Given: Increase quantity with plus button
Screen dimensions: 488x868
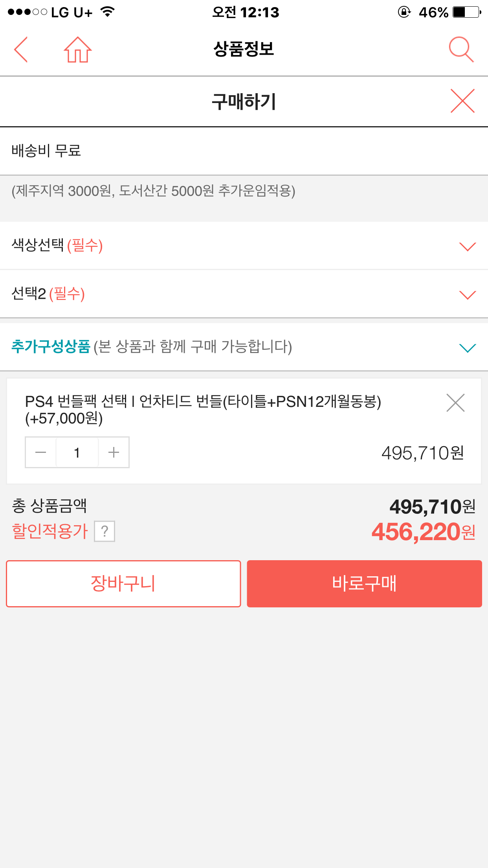Looking at the screenshot, I should (114, 452).
